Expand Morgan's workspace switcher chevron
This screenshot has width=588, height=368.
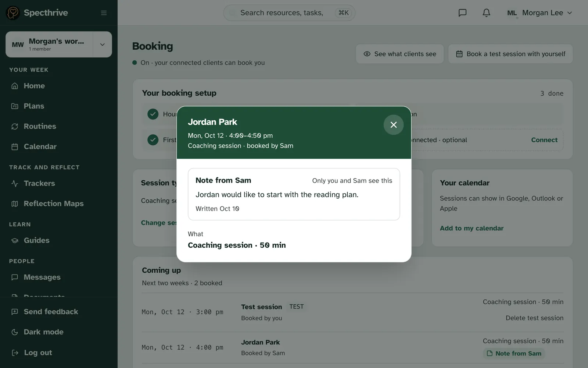103,45
